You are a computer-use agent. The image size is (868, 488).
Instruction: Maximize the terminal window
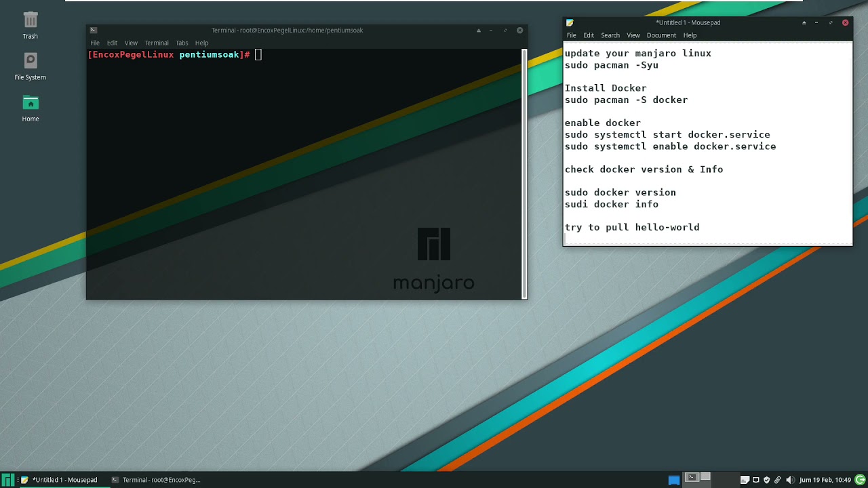point(505,30)
